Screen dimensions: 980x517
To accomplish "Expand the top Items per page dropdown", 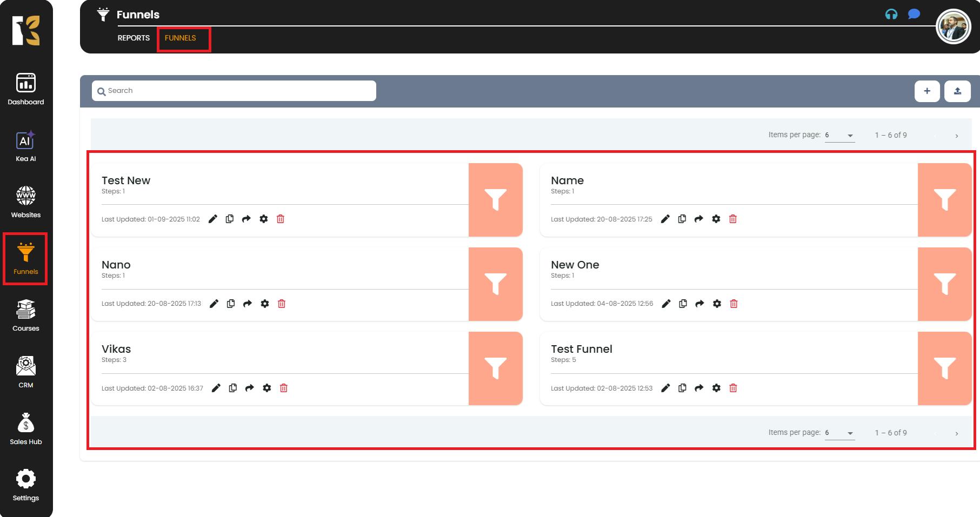I will [x=839, y=135].
